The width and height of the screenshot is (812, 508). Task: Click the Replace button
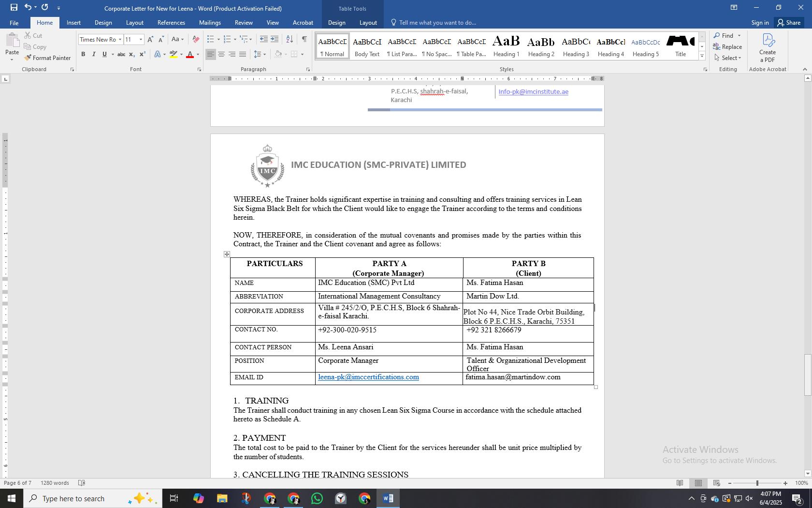(x=727, y=47)
